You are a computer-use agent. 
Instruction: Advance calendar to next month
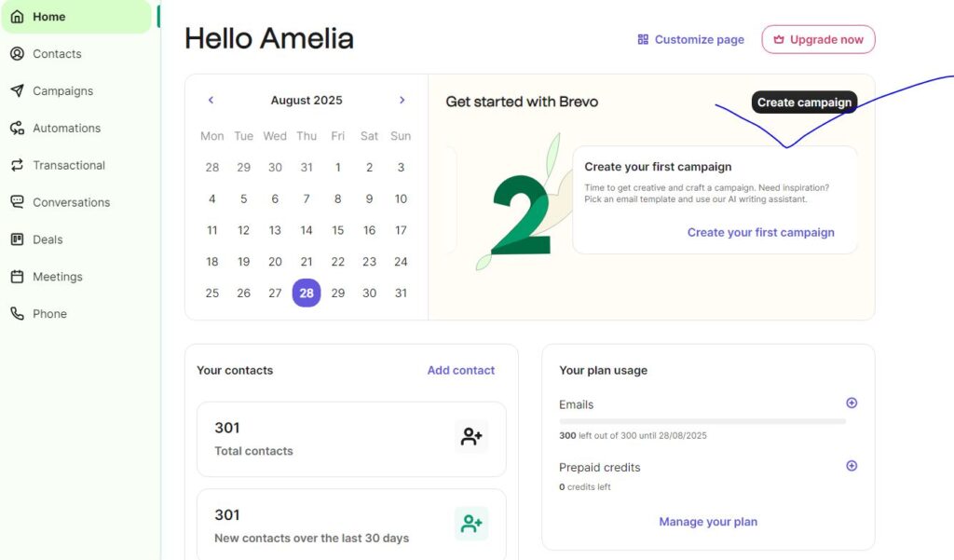pyautogui.click(x=402, y=100)
